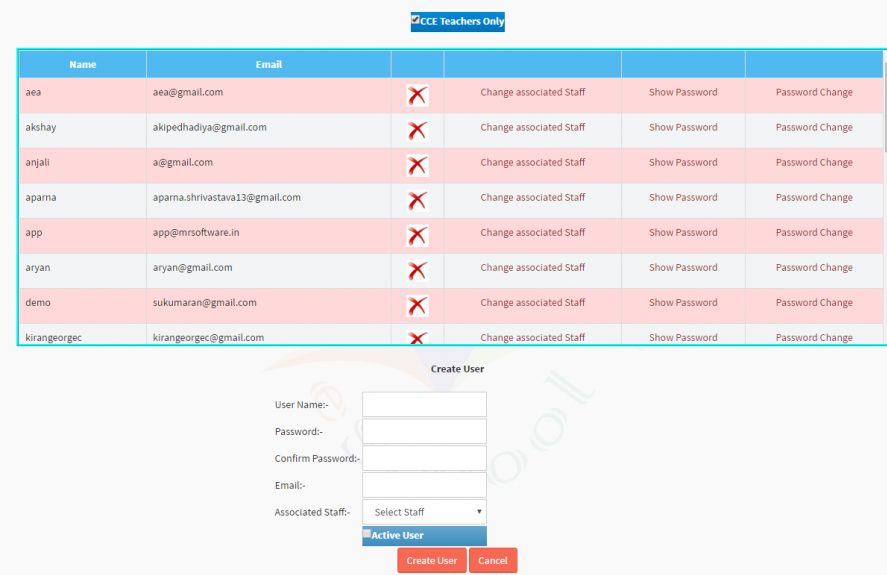Show Password for user anjali
This screenshot has width=887, height=575.
click(683, 162)
